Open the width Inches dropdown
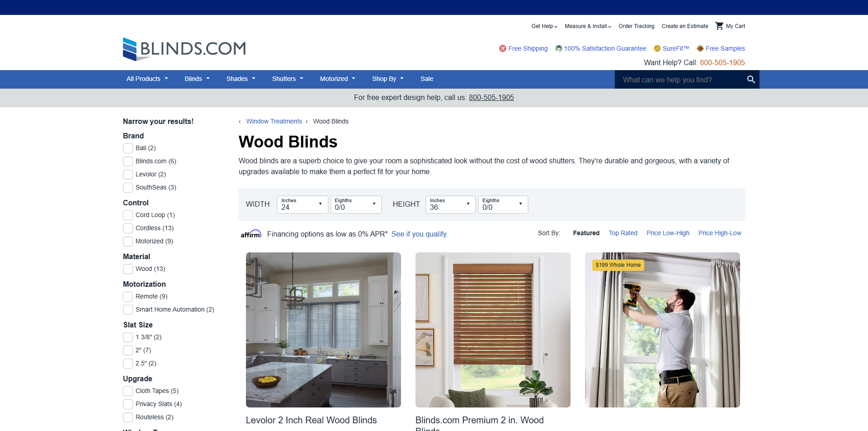Viewport: 868px width, 431px height. (302, 204)
